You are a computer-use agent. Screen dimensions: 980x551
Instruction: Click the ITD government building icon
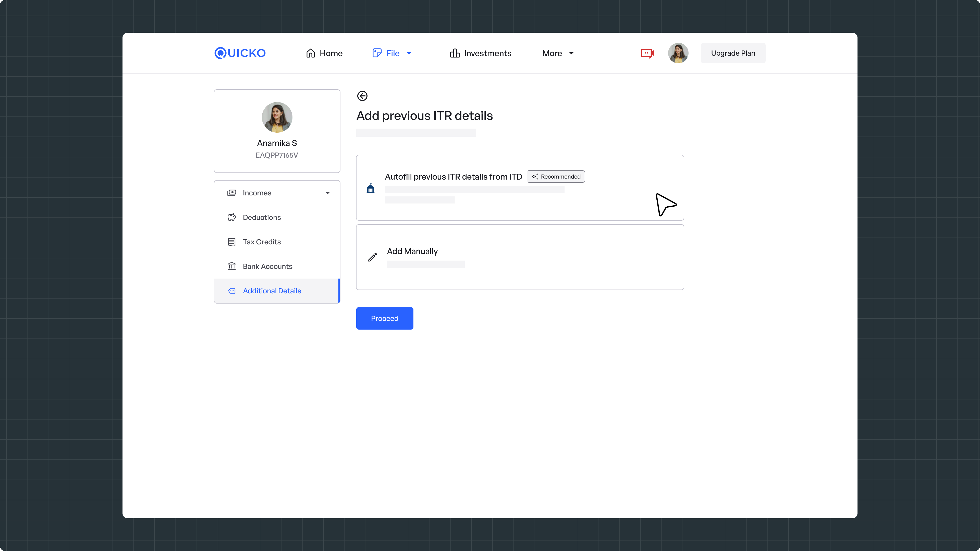pyautogui.click(x=371, y=188)
